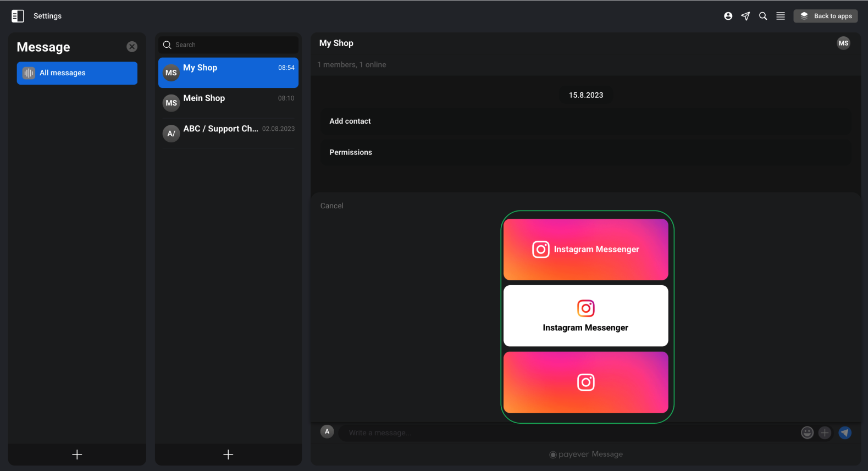Click the Instagram logo on the top gradient card
868x471 pixels.
pyautogui.click(x=541, y=250)
